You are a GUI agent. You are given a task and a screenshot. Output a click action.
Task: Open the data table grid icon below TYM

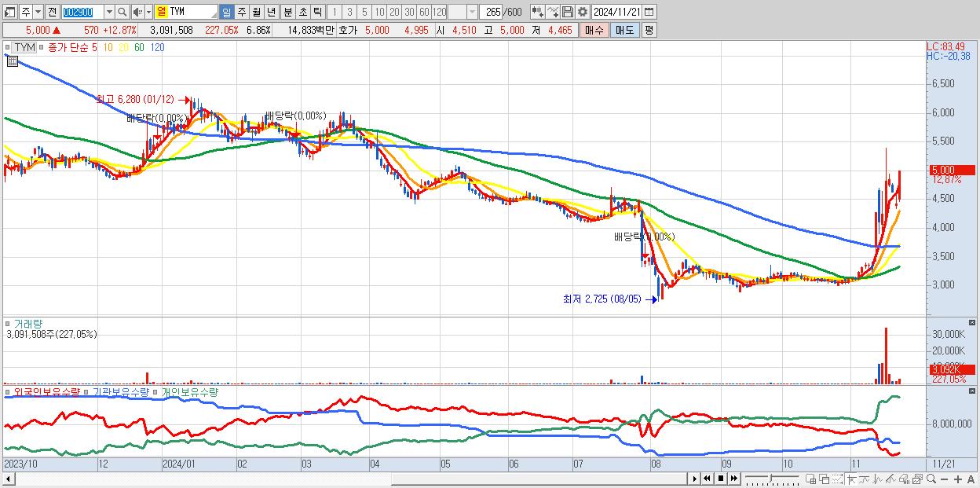(x=12, y=61)
